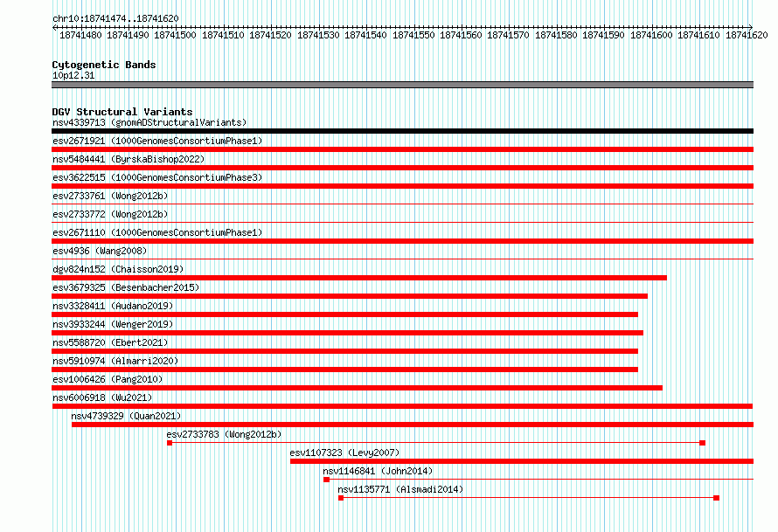Open esv2671921 1000GenomesConsortiumPhase1 variant
The width and height of the screenshot is (778, 532).
[157, 141]
